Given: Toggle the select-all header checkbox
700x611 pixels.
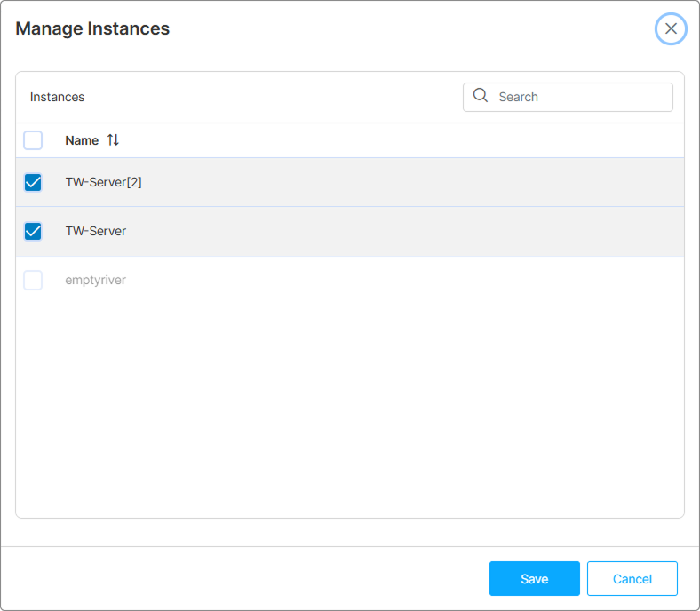Looking at the screenshot, I should coord(33,140).
